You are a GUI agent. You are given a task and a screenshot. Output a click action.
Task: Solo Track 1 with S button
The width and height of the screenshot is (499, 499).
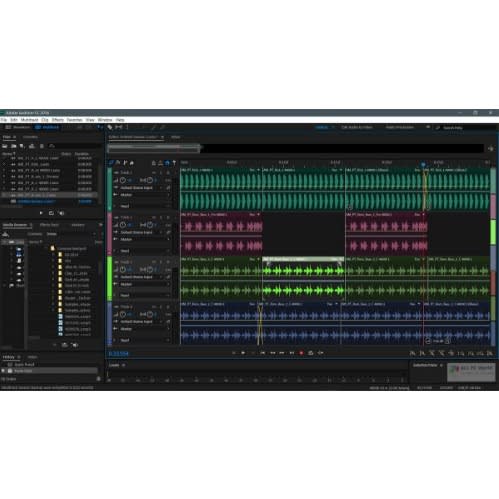coord(161,173)
